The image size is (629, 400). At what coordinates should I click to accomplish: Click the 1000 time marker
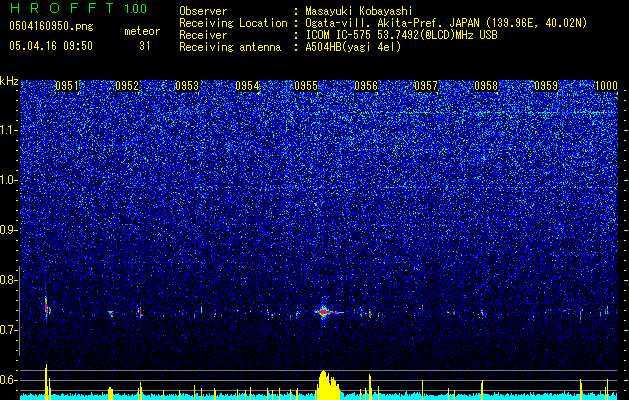tap(606, 86)
